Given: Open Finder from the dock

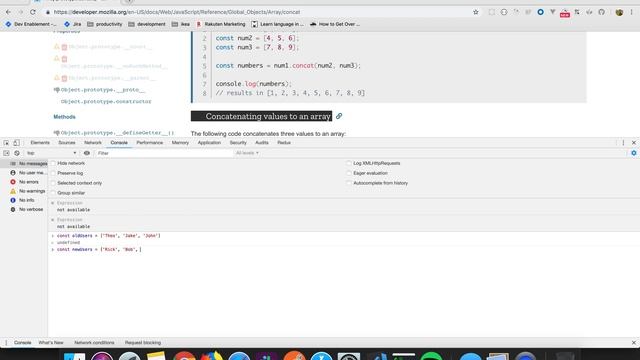Looking at the screenshot, I should point(74,356).
